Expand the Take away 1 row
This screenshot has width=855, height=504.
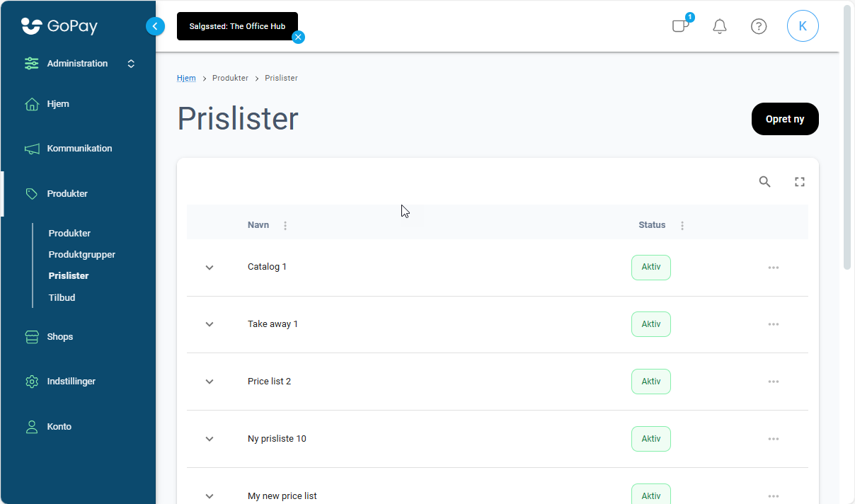[210, 324]
